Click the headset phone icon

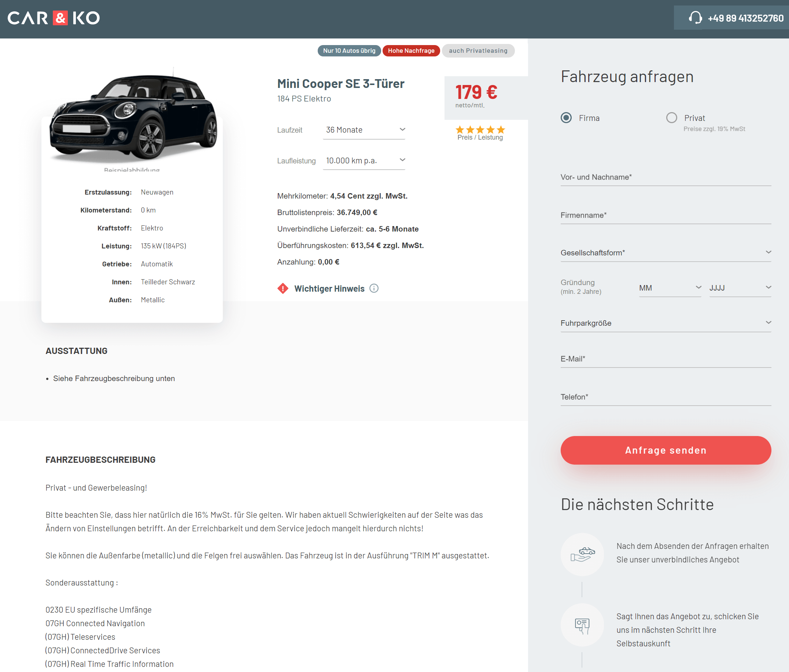[695, 18]
